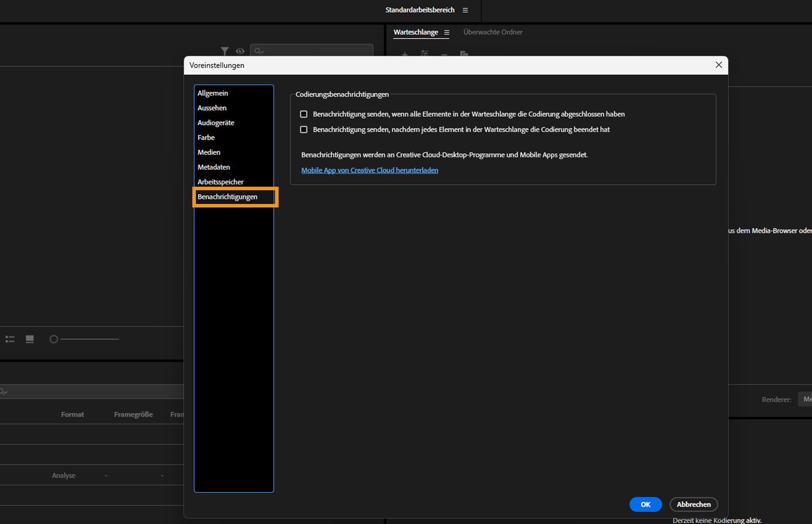Click the Codierungsbenachrichtigungen group heading
The image size is (812, 524).
coord(342,94)
